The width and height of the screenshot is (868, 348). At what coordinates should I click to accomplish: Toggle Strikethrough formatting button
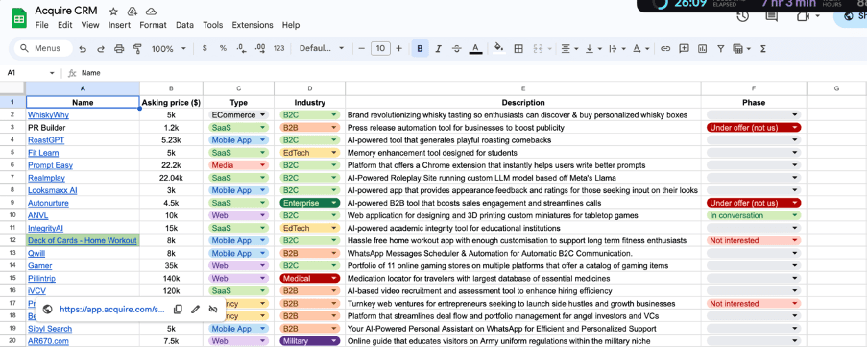click(x=457, y=49)
